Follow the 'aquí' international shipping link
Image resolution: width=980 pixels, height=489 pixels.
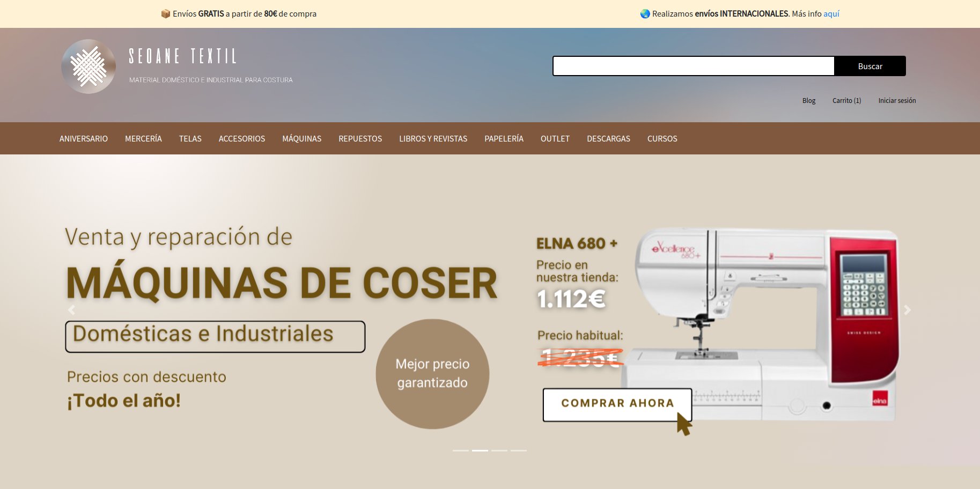coord(831,14)
